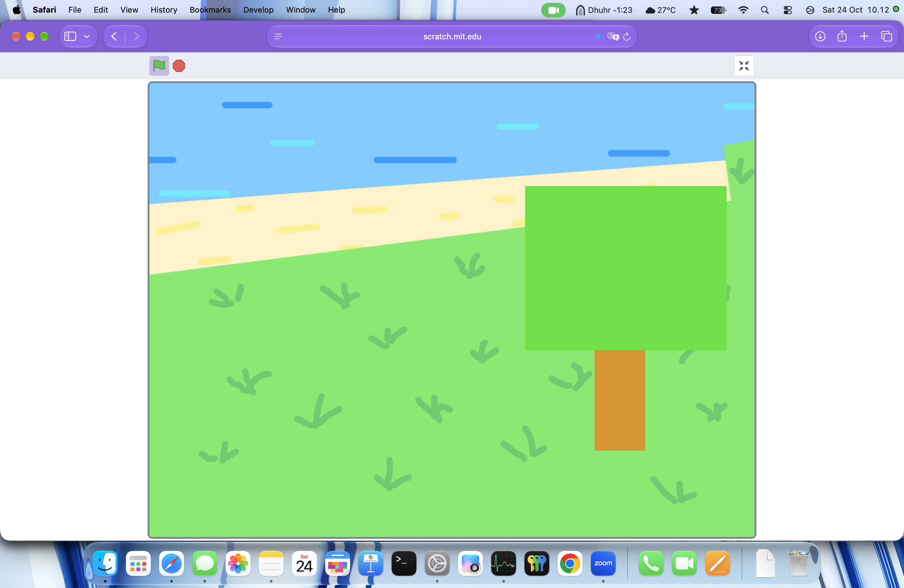904x588 pixels.
Task: Click the scratch.mit.edu address field
Action: [452, 37]
